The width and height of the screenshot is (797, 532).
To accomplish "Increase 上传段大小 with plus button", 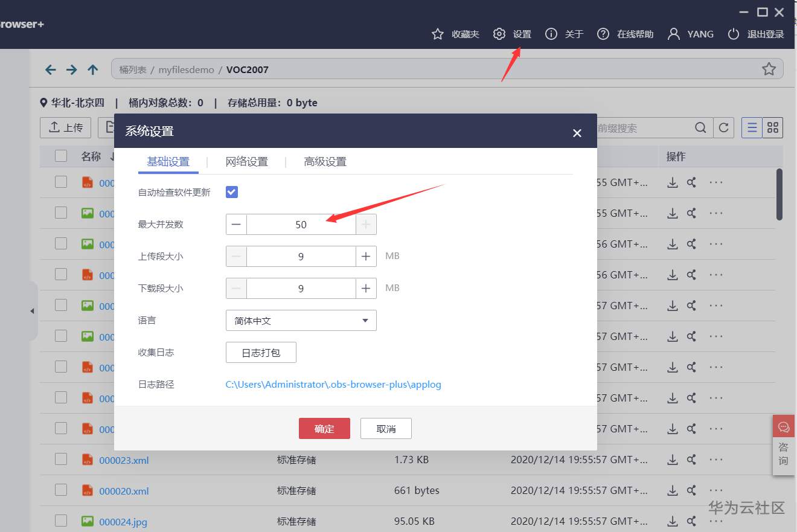I will pos(366,257).
